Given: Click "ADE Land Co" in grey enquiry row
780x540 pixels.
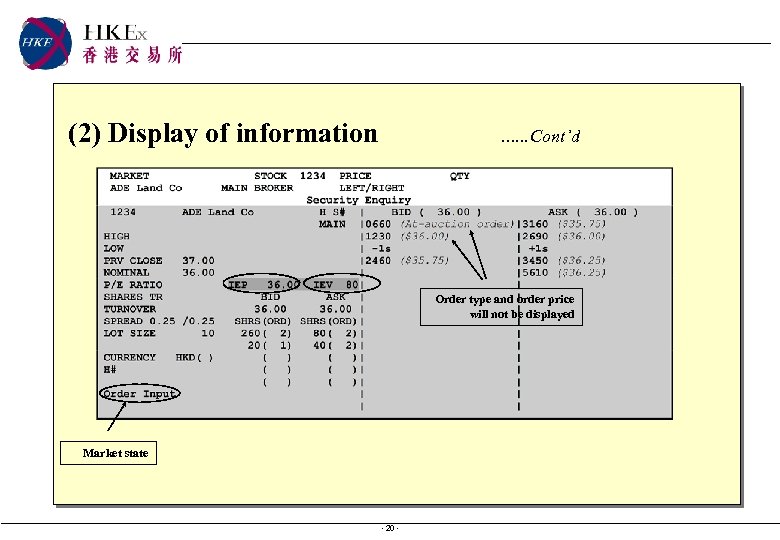Looking at the screenshot, I should 218,212.
